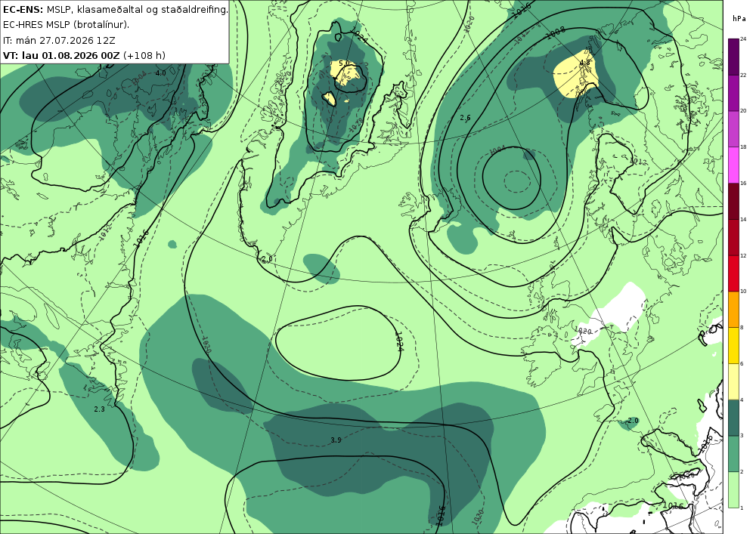Select the 2.3 spread value label
Viewport: 756px width, 534px height.
coord(99,409)
